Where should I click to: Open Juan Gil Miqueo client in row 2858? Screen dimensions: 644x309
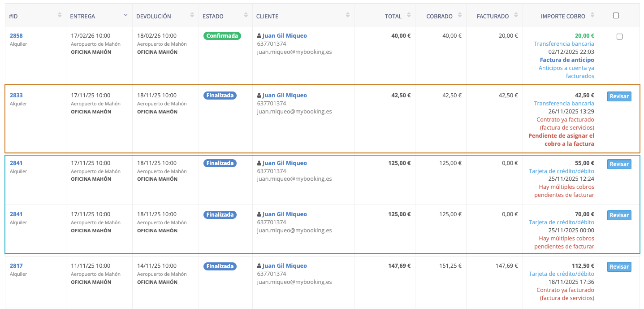pyautogui.click(x=285, y=36)
